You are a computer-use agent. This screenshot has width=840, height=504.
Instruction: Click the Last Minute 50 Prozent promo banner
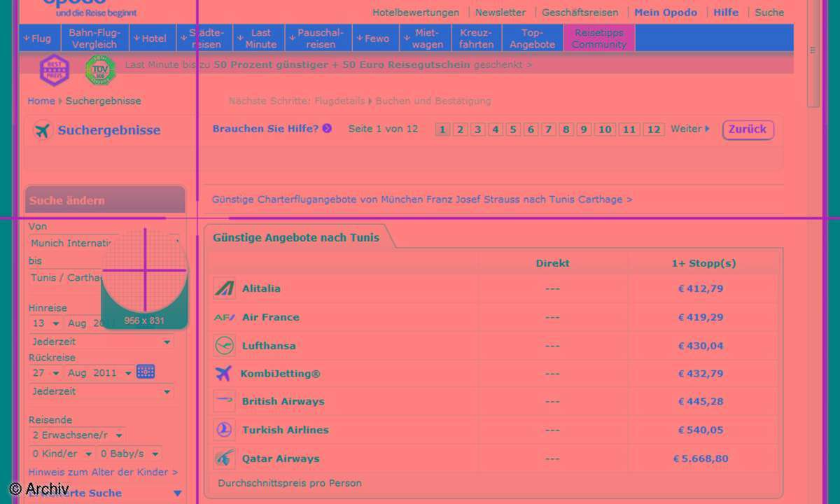[328, 64]
